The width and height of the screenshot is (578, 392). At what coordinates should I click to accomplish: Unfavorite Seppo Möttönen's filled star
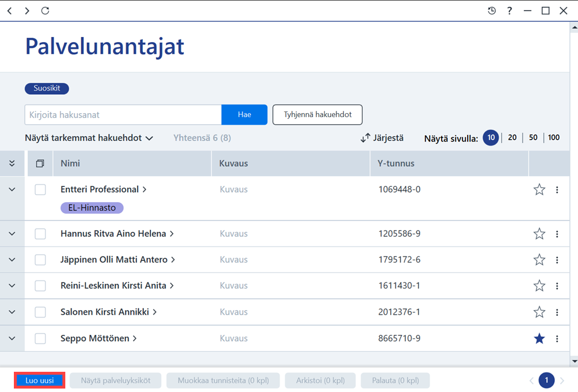pyautogui.click(x=539, y=338)
